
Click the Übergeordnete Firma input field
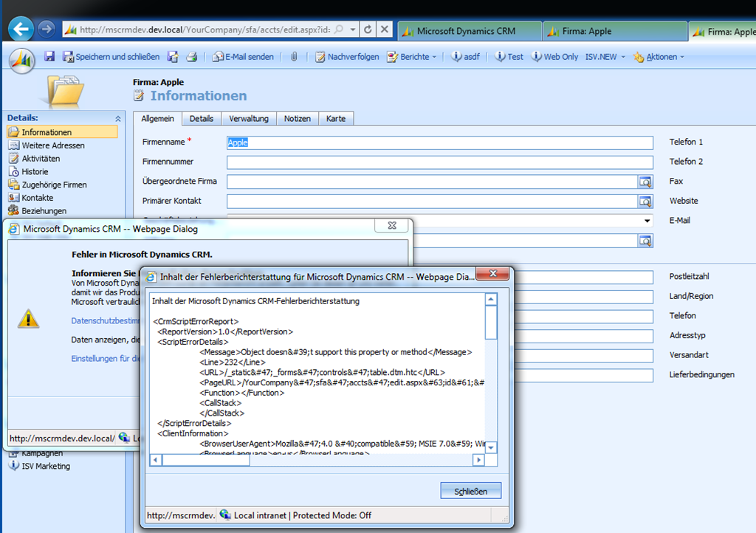pyautogui.click(x=432, y=182)
